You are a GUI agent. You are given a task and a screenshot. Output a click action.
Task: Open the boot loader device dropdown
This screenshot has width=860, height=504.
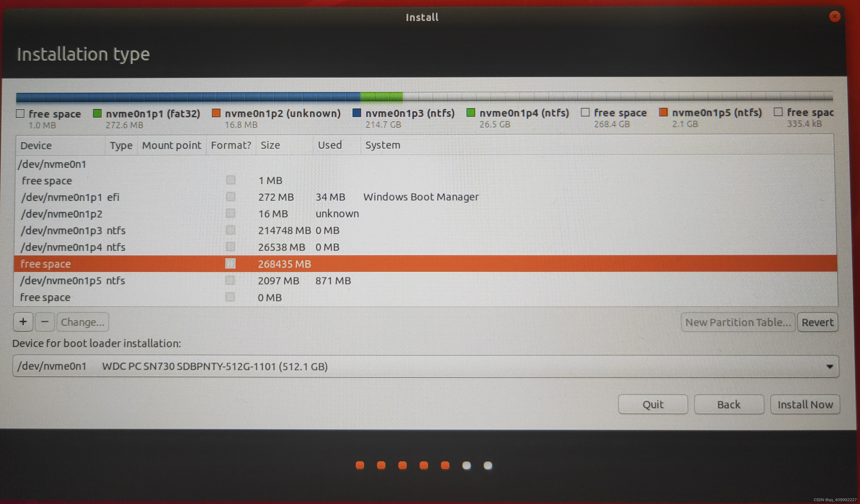tap(426, 366)
